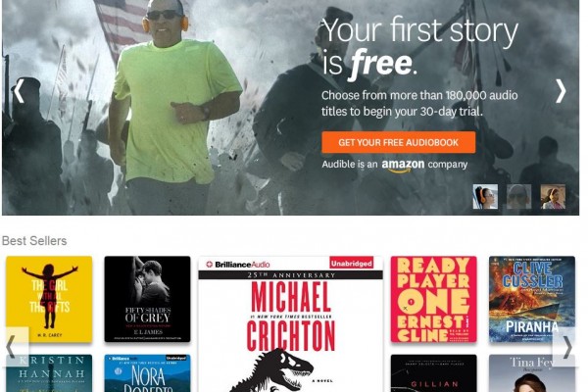Image resolution: width=588 pixels, height=392 pixels.
Task: Open Kristin Hannah audiobook cover
Action: (49, 373)
